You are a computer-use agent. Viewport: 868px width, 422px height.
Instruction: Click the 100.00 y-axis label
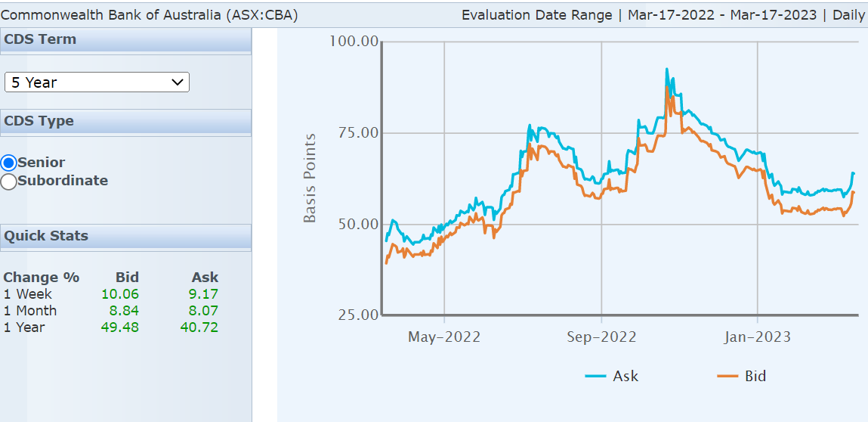[x=354, y=42]
